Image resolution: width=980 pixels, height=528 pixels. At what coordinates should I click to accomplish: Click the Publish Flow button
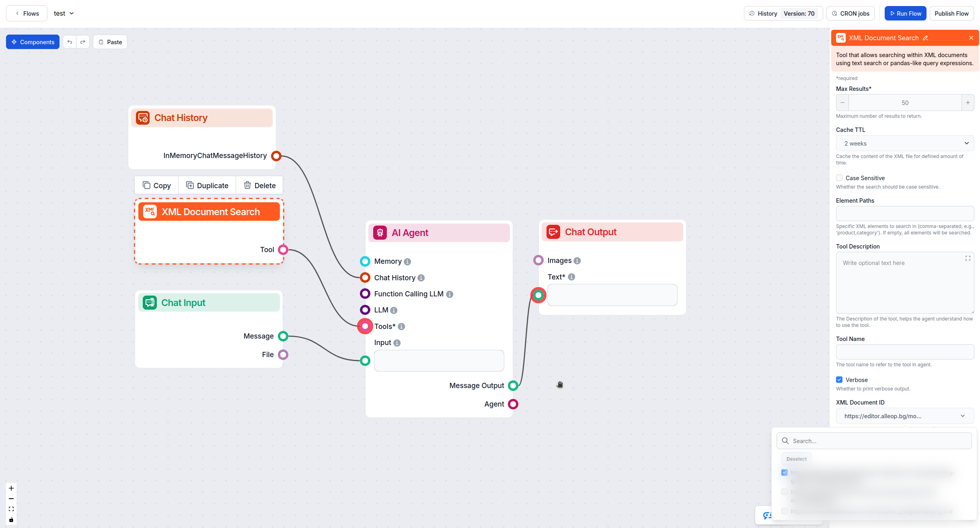click(x=951, y=13)
